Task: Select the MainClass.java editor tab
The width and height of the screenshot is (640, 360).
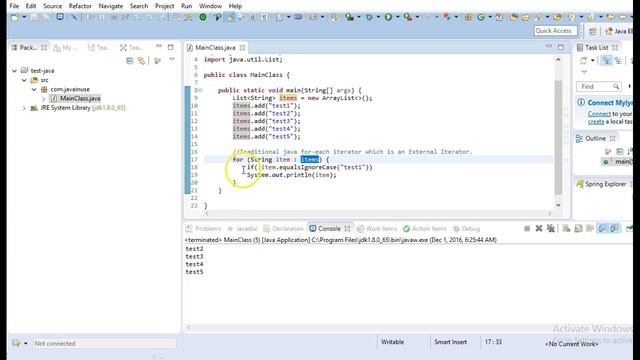Action: point(215,48)
